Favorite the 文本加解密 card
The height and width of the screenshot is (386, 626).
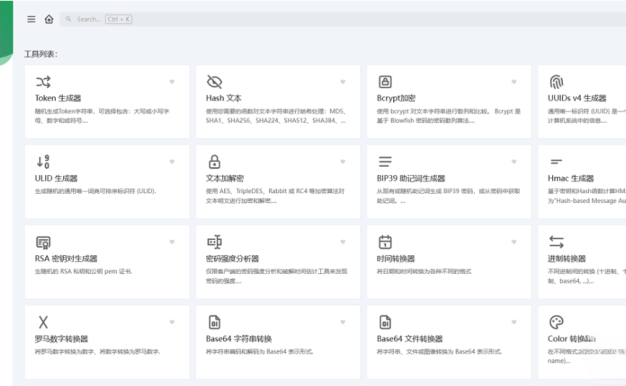pos(343,162)
